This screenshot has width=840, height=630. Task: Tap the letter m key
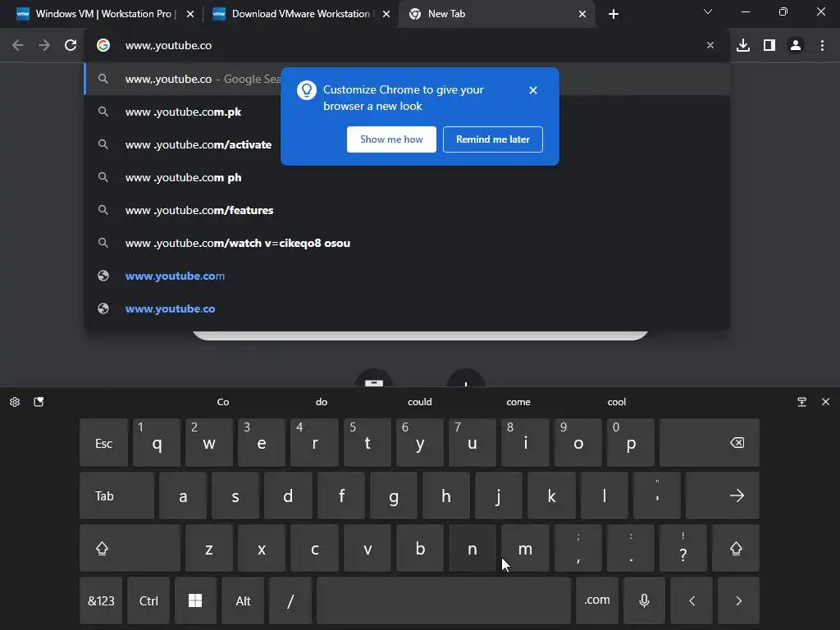[525, 548]
